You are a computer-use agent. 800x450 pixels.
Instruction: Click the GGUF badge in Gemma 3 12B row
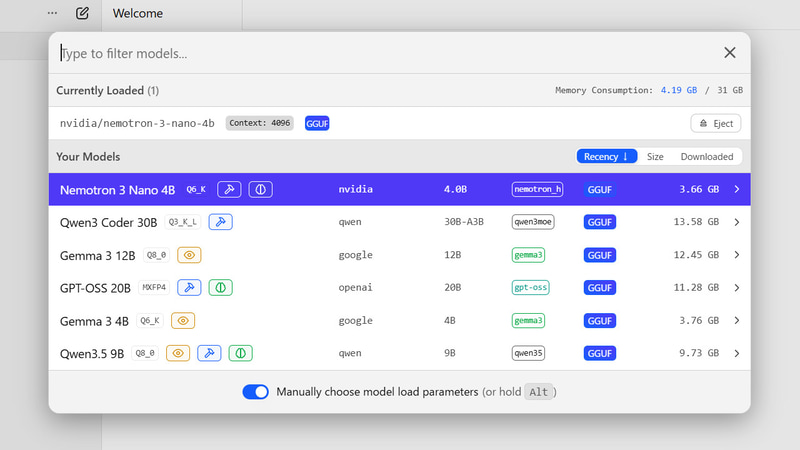pos(599,255)
